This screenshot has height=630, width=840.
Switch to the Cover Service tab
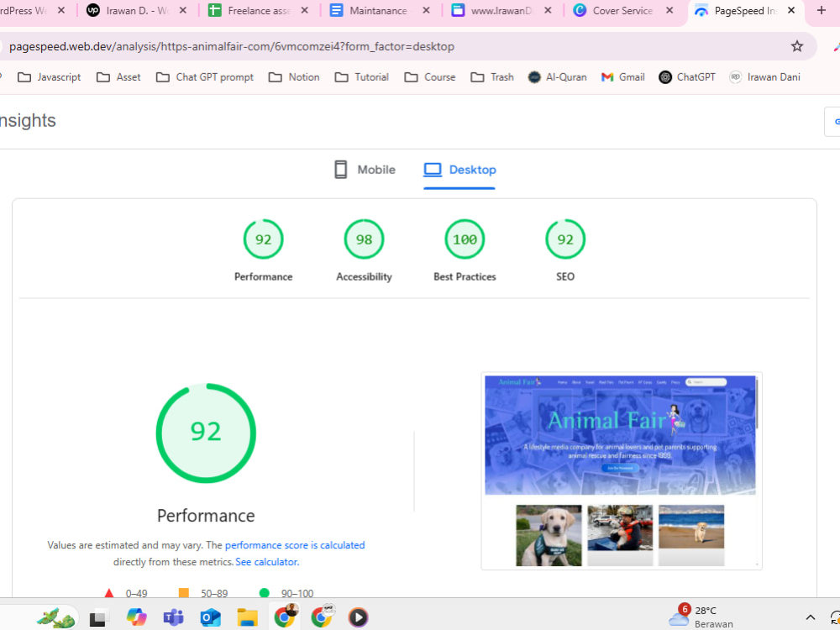point(613,10)
